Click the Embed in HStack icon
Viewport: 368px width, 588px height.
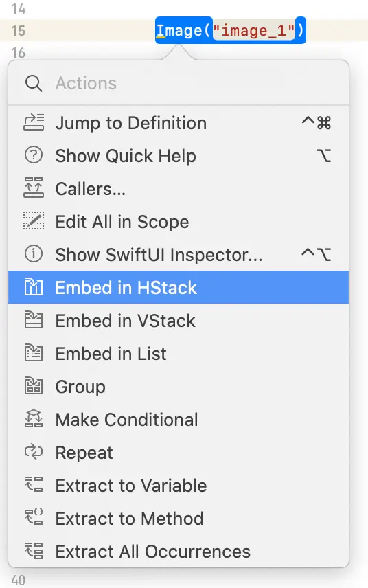pyautogui.click(x=34, y=287)
